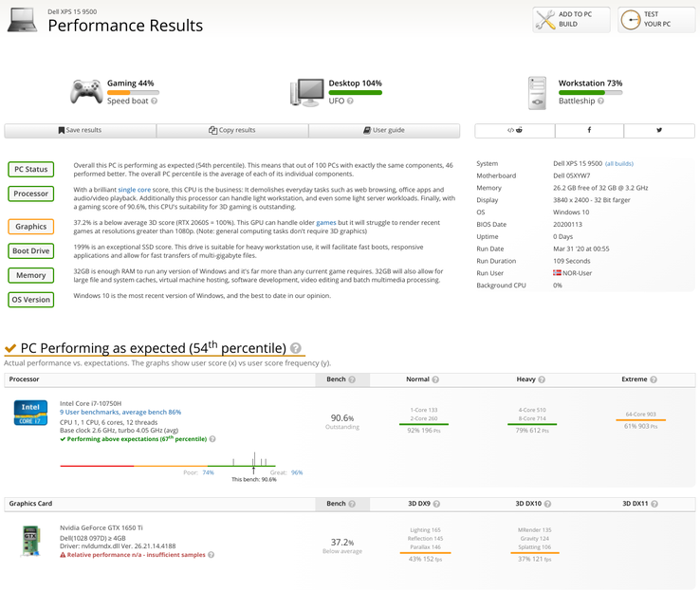Viewport: 700px width, 591px height.
Task: Click Copy results button
Action: click(232, 130)
